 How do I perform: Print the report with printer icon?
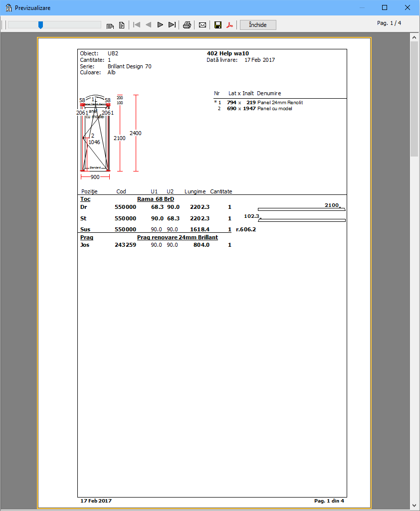pos(187,25)
